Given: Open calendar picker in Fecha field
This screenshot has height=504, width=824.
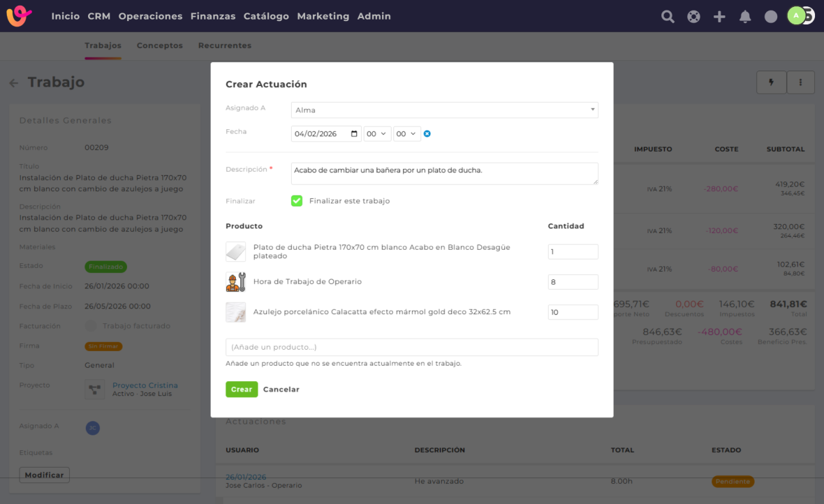Looking at the screenshot, I should [355, 134].
